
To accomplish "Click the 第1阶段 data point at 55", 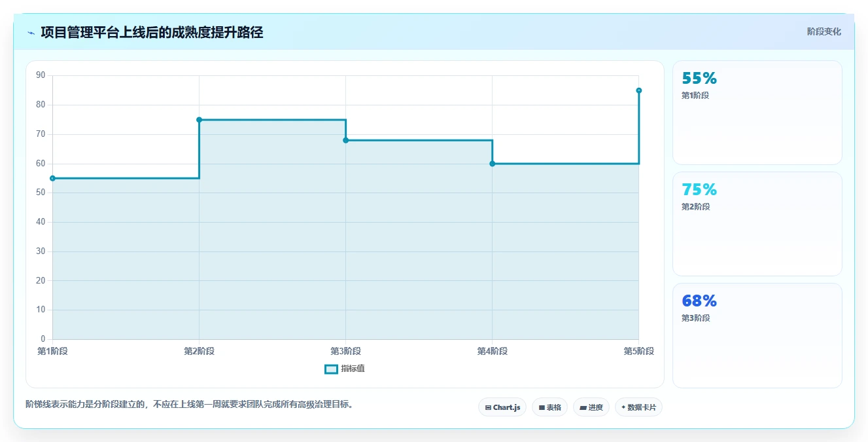I will 52,178.
